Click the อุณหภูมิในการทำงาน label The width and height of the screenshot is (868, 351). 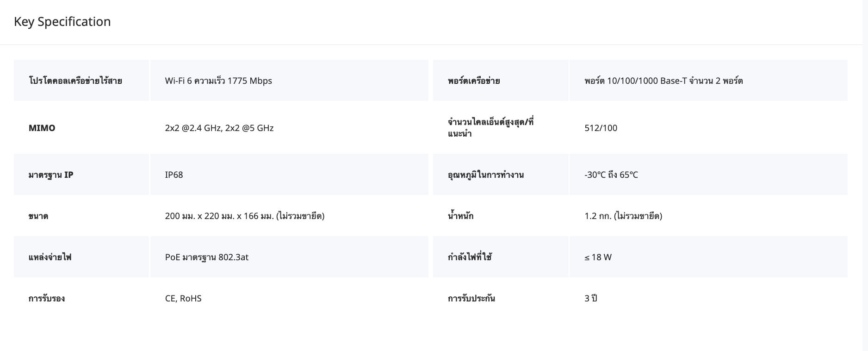(485, 175)
